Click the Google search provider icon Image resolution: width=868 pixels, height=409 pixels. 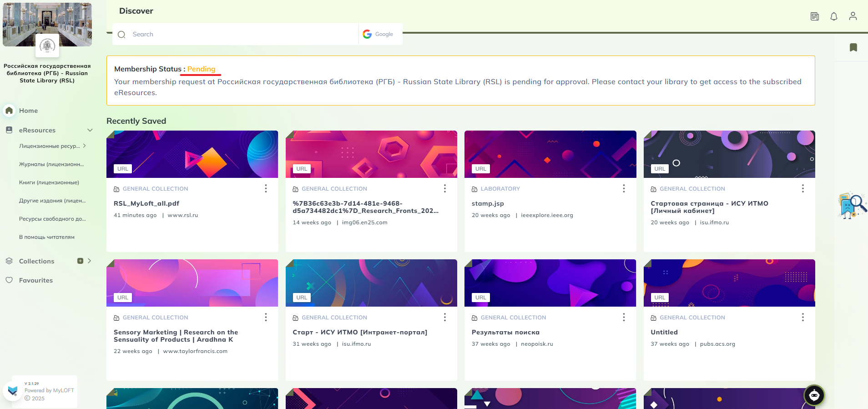(x=367, y=34)
